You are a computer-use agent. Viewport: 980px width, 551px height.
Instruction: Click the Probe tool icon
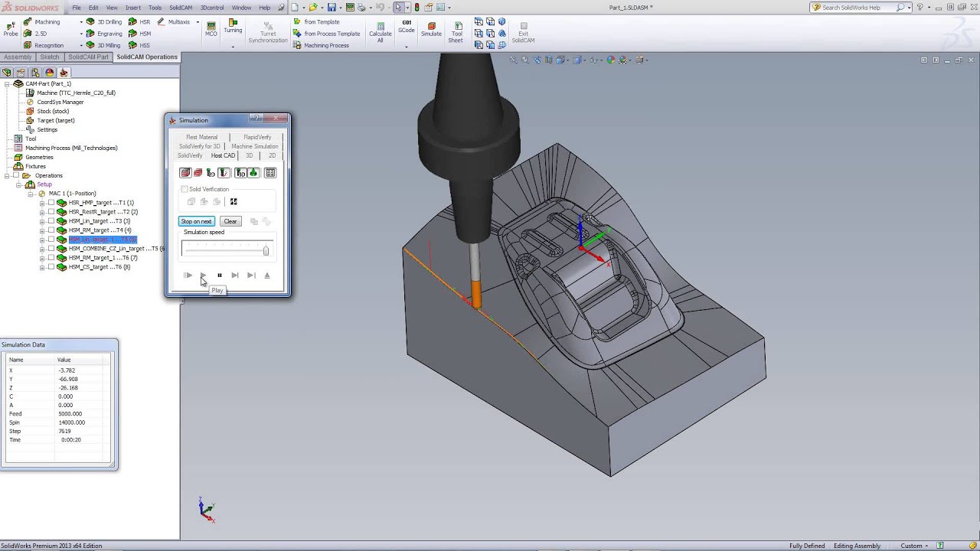(10, 28)
